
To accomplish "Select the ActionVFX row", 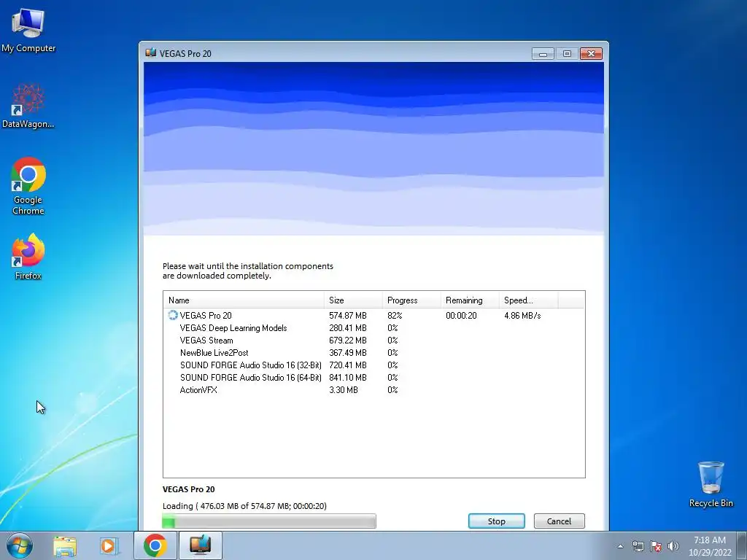I will pos(374,389).
